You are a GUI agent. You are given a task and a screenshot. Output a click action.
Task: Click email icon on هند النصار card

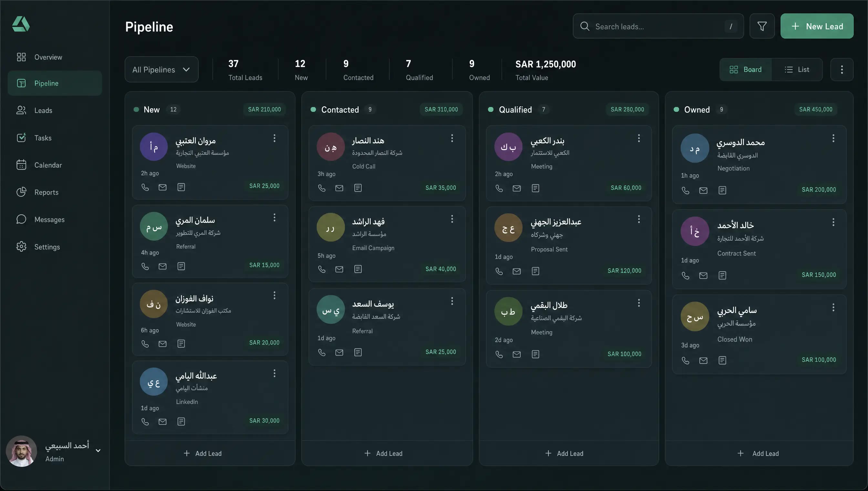tap(339, 188)
